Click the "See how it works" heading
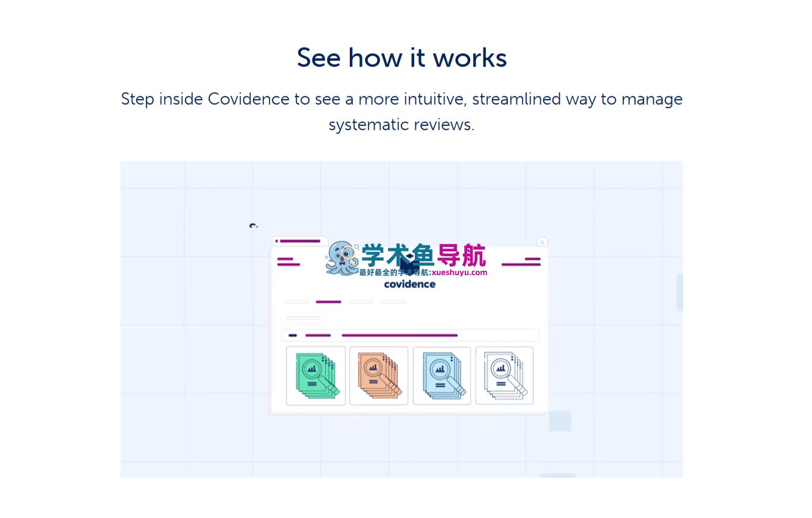 [401, 58]
